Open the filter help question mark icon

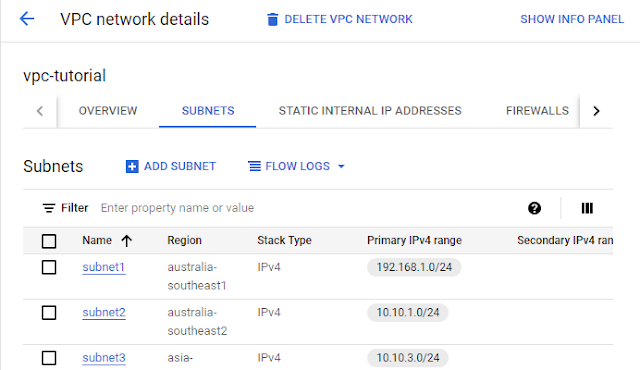pyautogui.click(x=534, y=208)
